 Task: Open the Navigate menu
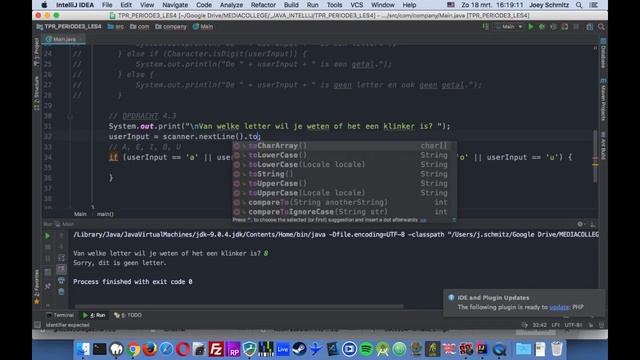tap(175, 5)
